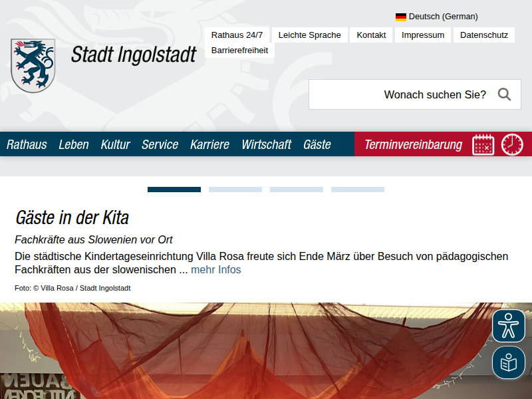Open the Deutsch (German) language selector
Image resolution: width=532 pixels, height=399 pixels.
tap(443, 17)
